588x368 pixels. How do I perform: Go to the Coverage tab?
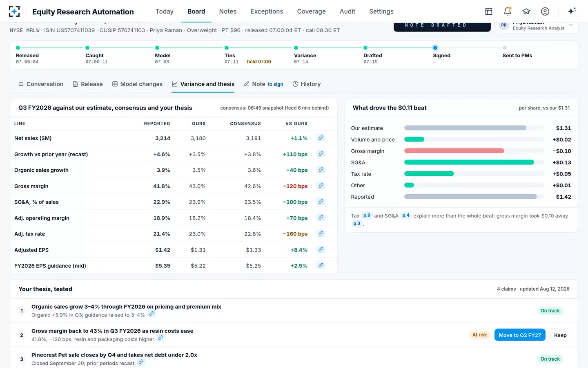point(312,11)
